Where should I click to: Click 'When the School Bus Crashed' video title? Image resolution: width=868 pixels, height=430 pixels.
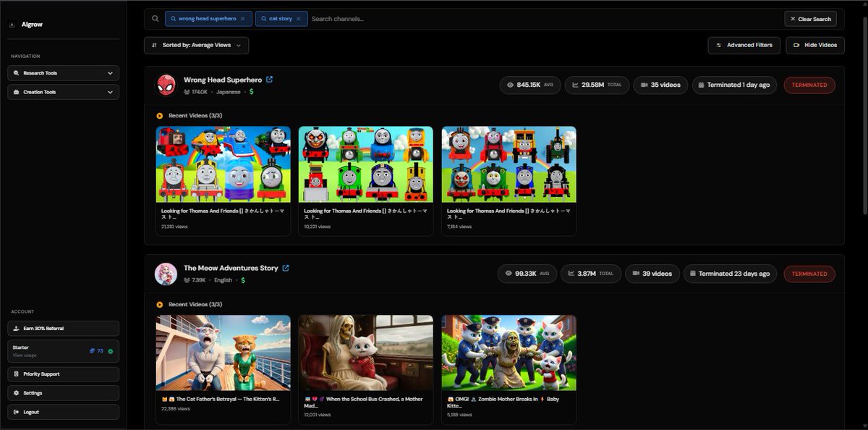(x=364, y=402)
